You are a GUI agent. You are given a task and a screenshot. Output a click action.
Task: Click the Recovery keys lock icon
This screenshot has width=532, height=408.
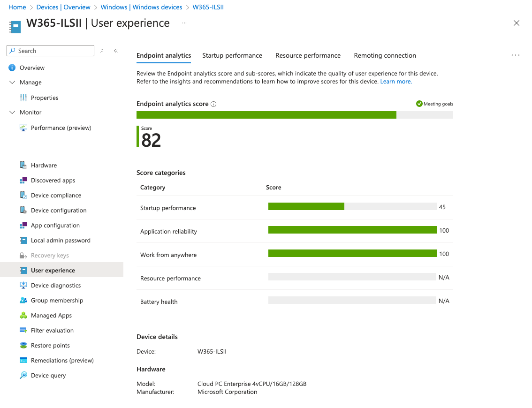tap(23, 256)
